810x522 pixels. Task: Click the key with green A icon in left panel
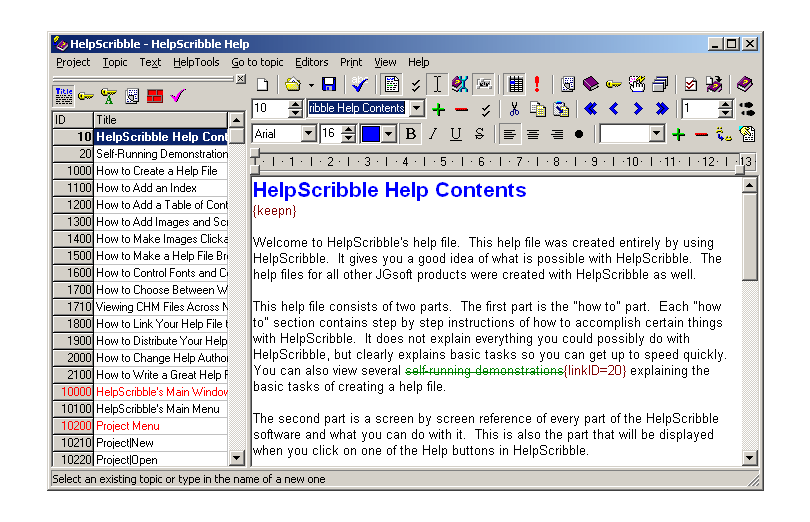click(108, 96)
